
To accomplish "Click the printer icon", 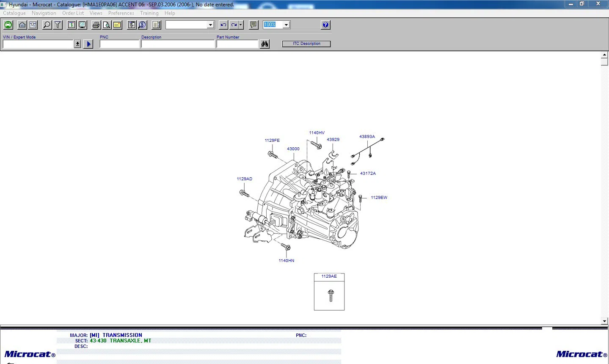I will point(96,25).
